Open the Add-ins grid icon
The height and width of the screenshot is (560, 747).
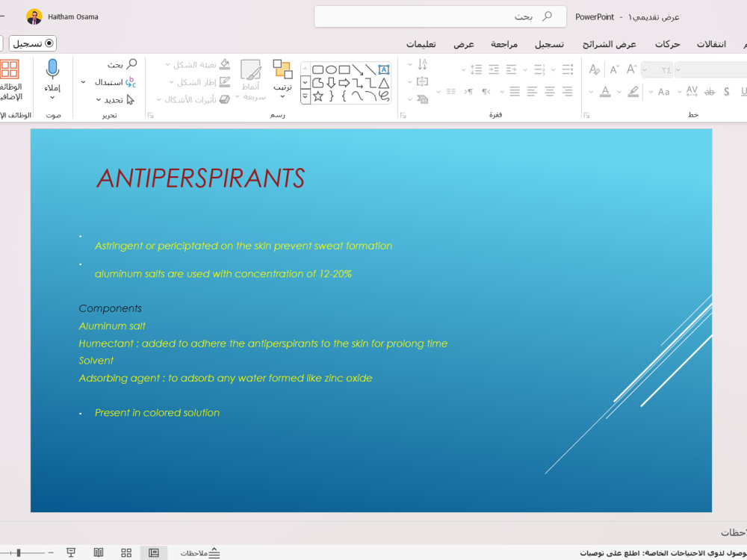[9, 69]
